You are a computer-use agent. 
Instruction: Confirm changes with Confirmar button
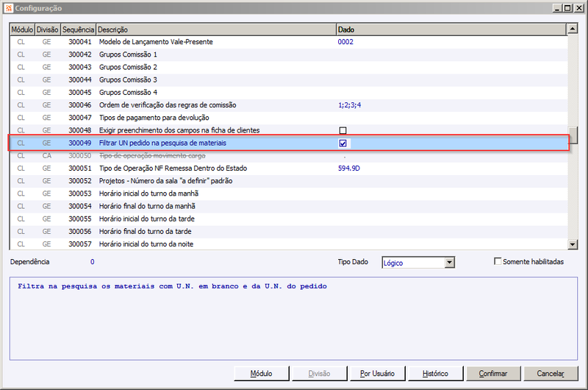pyautogui.click(x=493, y=374)
